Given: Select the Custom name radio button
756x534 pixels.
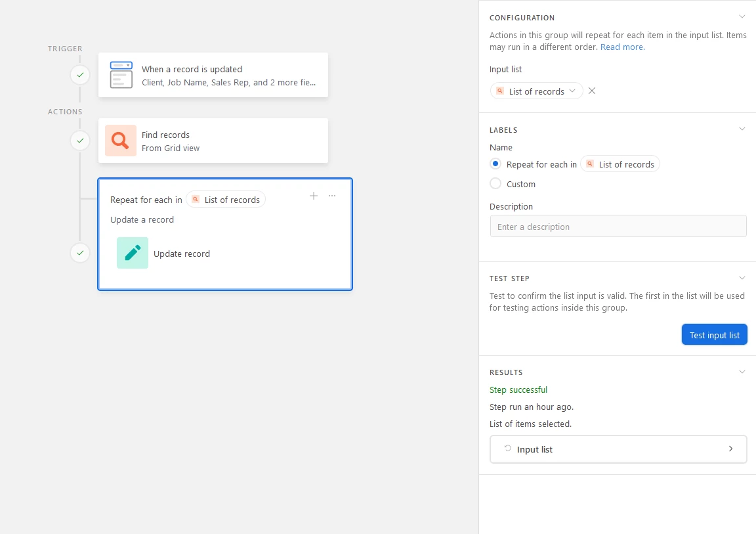Looking at the screenshot, I should (x=495, y=184).
